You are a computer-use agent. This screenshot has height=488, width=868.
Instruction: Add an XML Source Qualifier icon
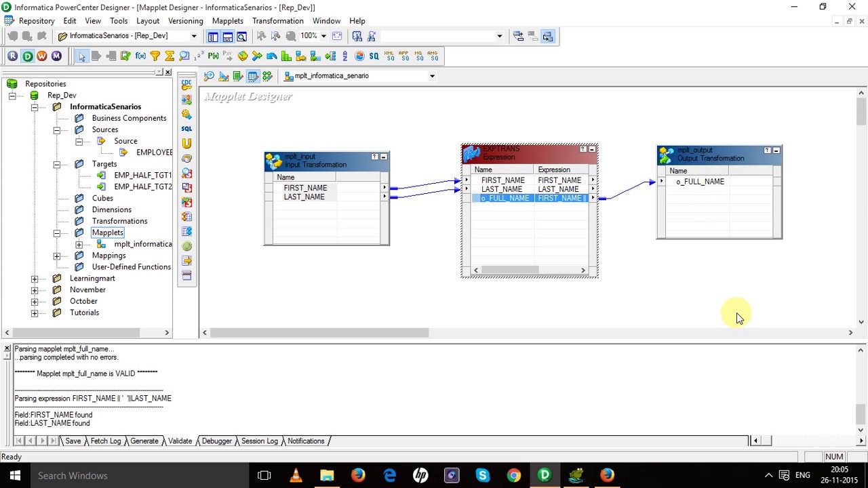(389, 56)
